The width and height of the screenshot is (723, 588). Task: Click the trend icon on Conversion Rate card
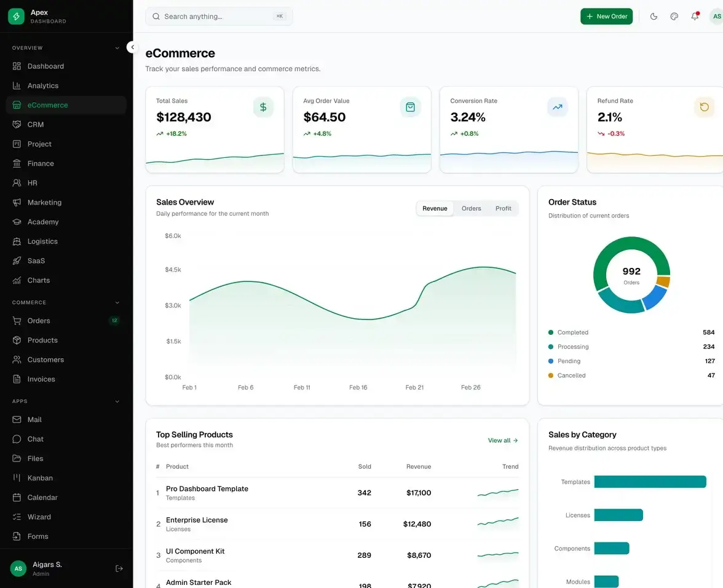(x=558, y=108)
